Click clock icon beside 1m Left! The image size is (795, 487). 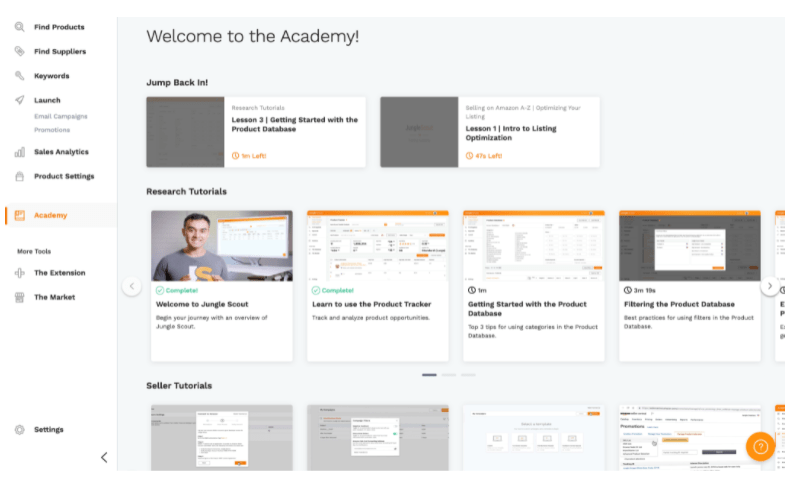click(x=235, y=156)
